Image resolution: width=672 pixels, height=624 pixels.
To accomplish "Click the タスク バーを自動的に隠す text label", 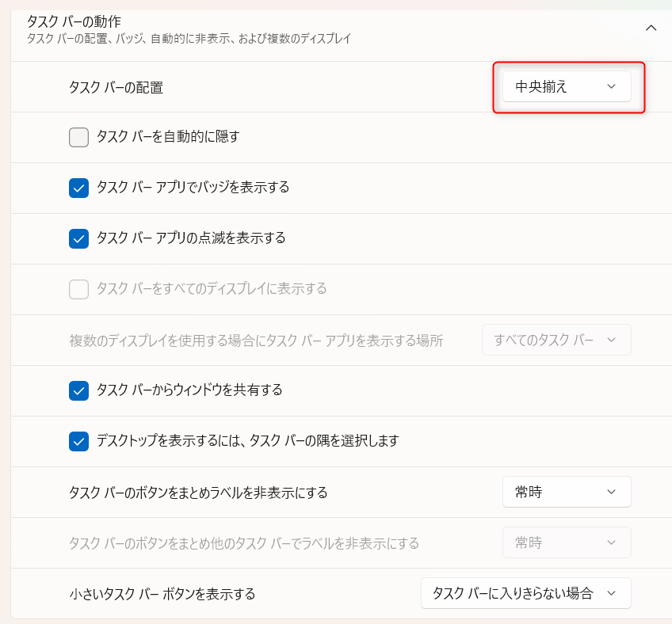I will pyautogui.click(x=168, y=137).
